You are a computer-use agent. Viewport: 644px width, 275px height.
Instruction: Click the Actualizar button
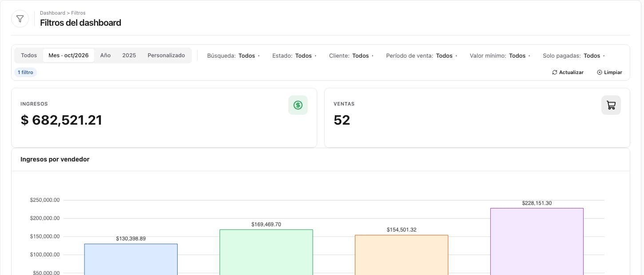tap(568, 72)
